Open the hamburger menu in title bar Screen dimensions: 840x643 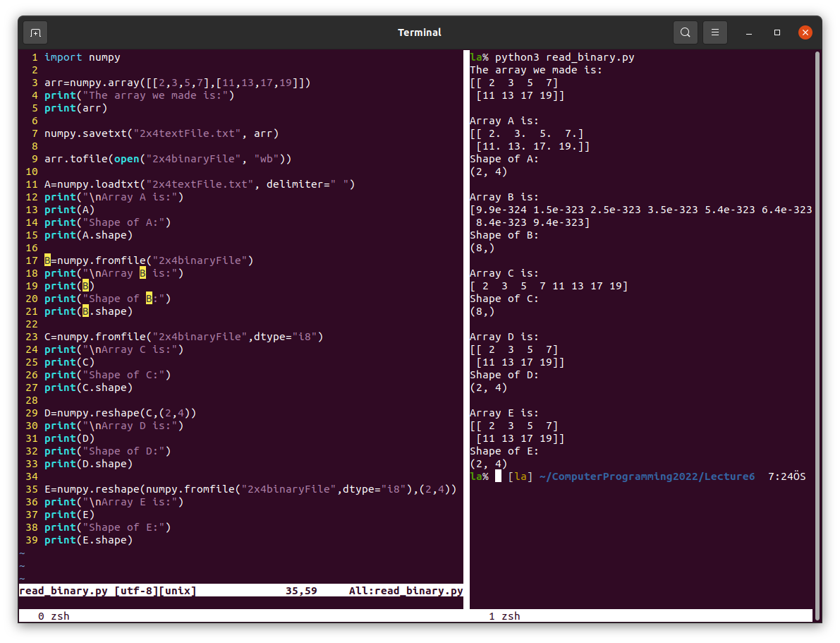(x=714, y=32)
